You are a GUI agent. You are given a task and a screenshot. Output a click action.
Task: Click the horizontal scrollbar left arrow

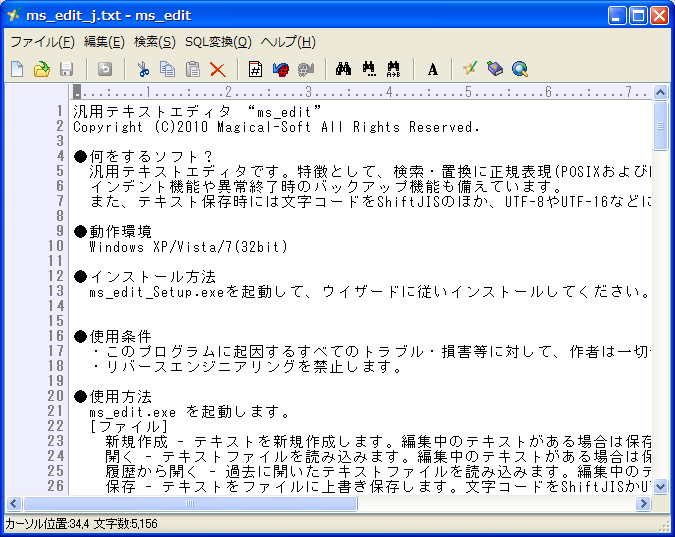14,503
